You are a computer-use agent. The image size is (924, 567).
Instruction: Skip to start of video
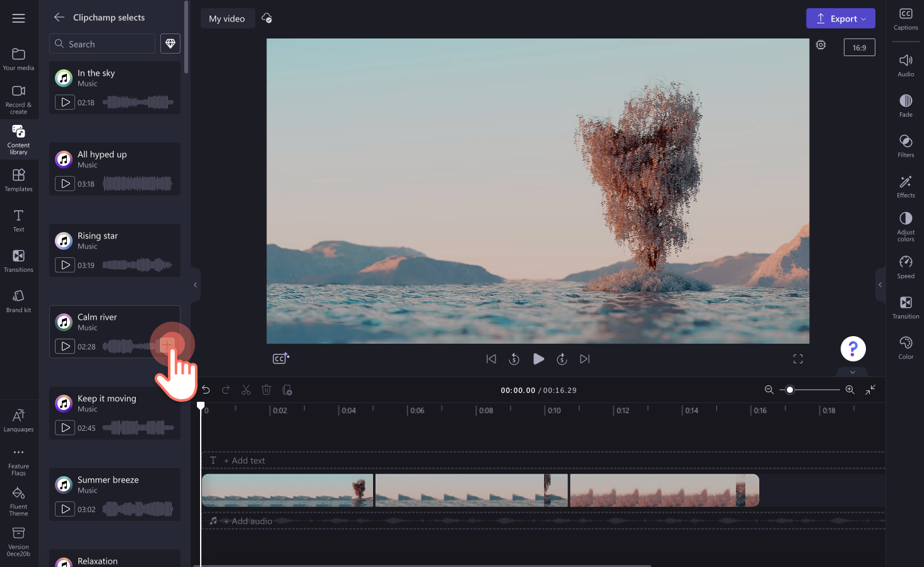tap(491, 359)
